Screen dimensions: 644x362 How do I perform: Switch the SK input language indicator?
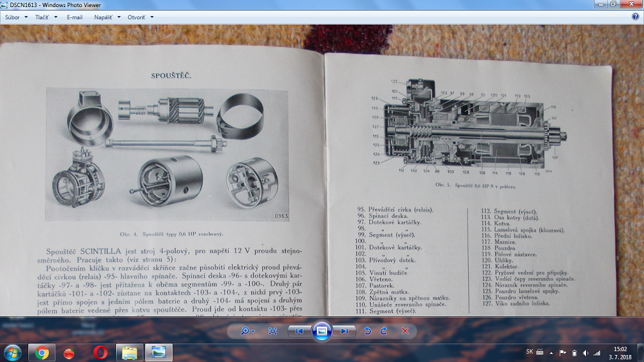point(529,352)
